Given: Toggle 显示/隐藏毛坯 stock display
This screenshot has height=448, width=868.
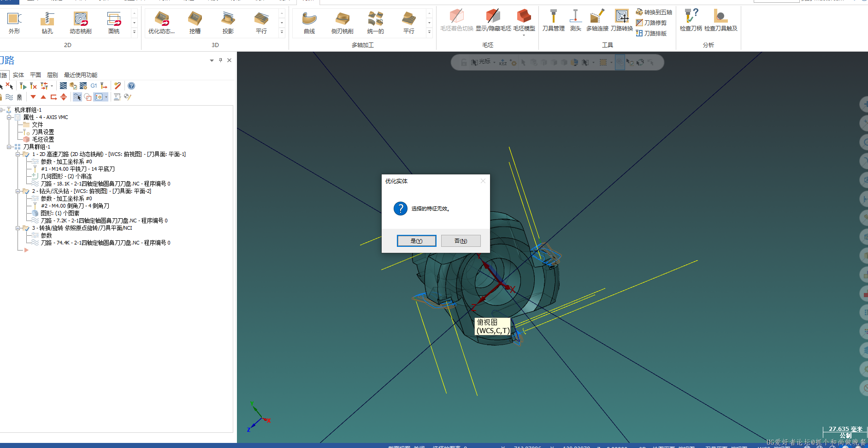Looking at the screenshot, I should click(x=493, y=20).
